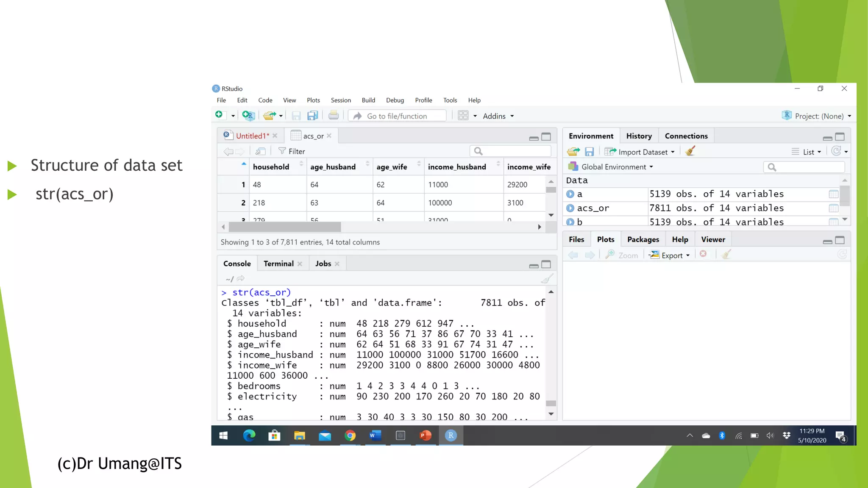Switch to the Untitled1 source tab
Viewport: 868px width, 488px height.
point(252,136)
